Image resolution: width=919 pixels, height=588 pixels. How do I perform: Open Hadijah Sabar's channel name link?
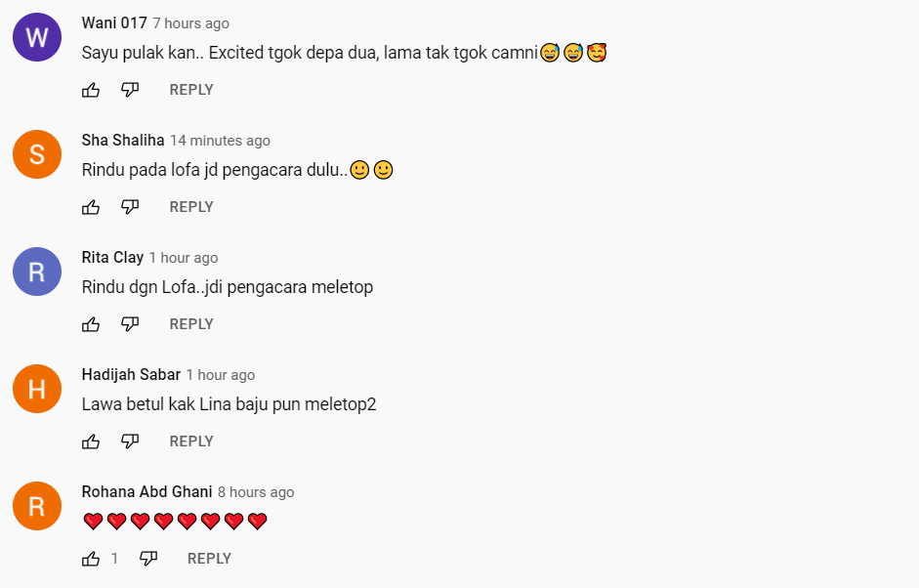(x=131, y=375)
